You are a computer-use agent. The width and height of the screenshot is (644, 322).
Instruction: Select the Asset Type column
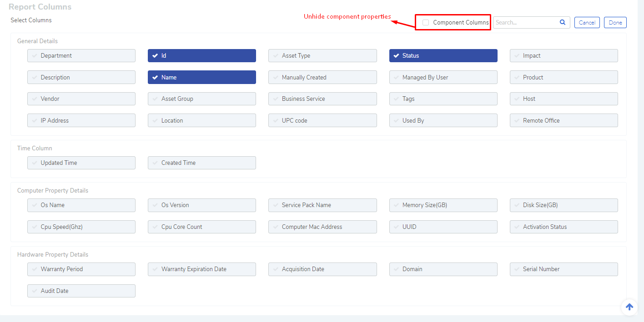[322, 55]
